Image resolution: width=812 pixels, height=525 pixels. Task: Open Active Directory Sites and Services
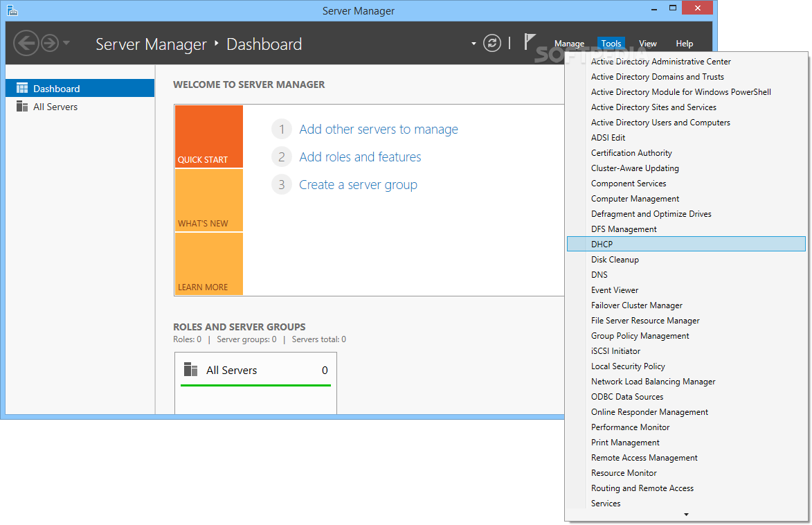pos(686,107)
